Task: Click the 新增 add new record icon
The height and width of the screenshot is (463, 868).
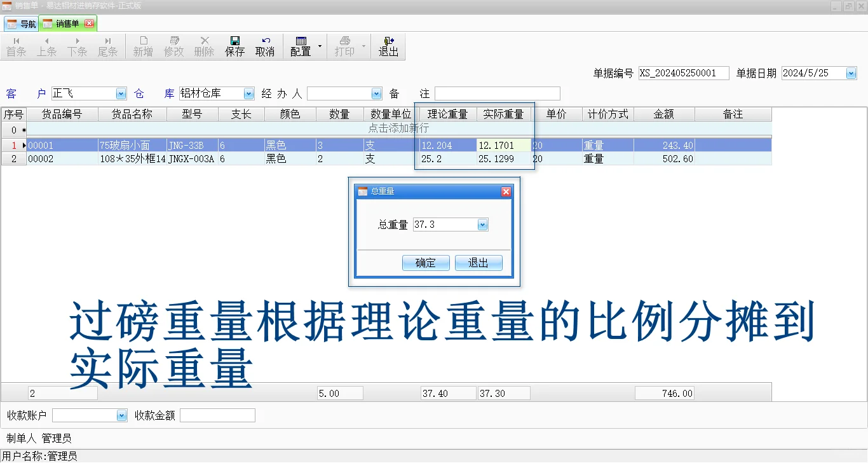Action: (x=142, y=46)
